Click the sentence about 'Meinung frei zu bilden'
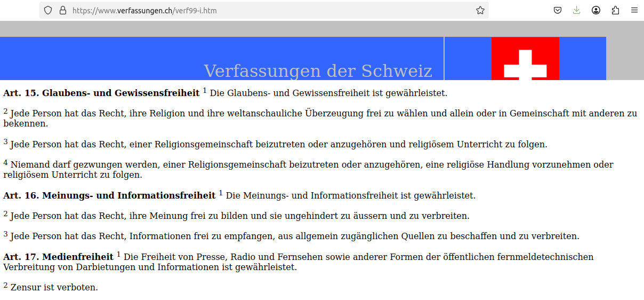Viewport: 644px width, 300px height. tap(240, 216)
